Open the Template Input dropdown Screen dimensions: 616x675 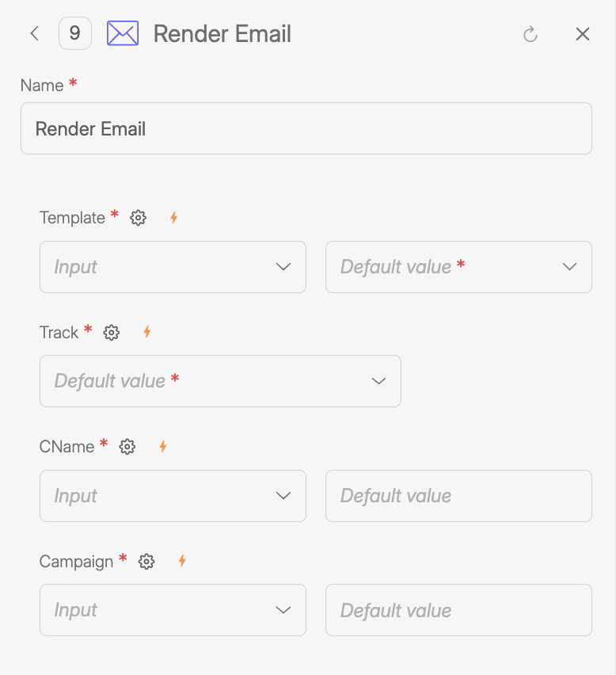pyautogui.click(x=173, y=267)
